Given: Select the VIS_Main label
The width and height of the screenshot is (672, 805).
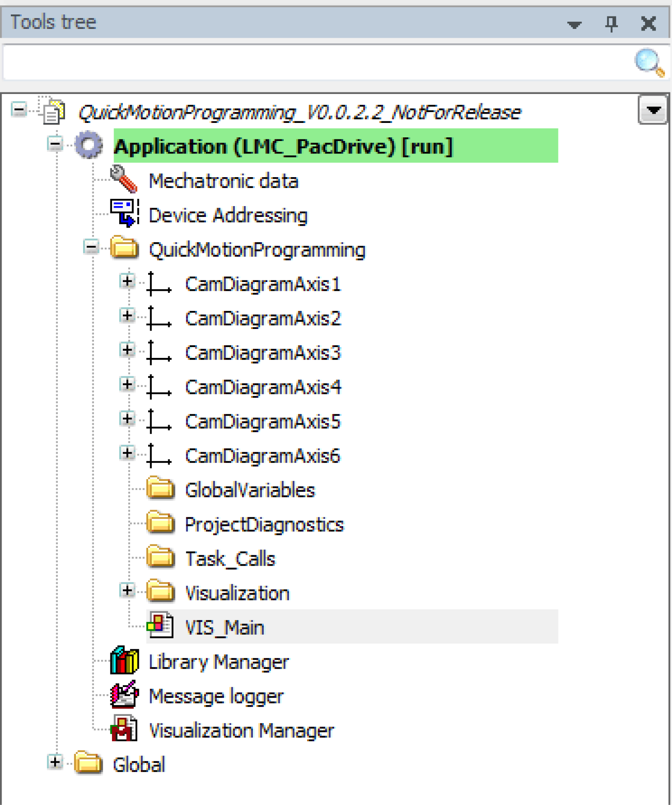Looking at the screenshot, I should (225, 627).
